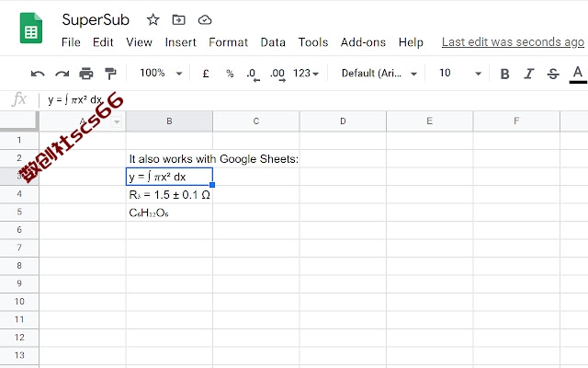
Task: Open the Google Sheets home icon
Action: click(30, 29)
